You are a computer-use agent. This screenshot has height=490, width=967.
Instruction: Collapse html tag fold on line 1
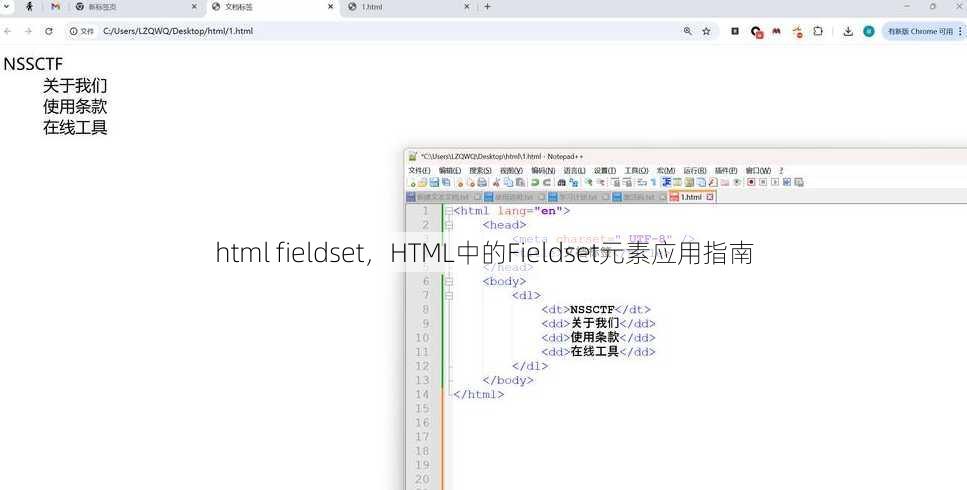pyautogui.click(x=449, y=211)
